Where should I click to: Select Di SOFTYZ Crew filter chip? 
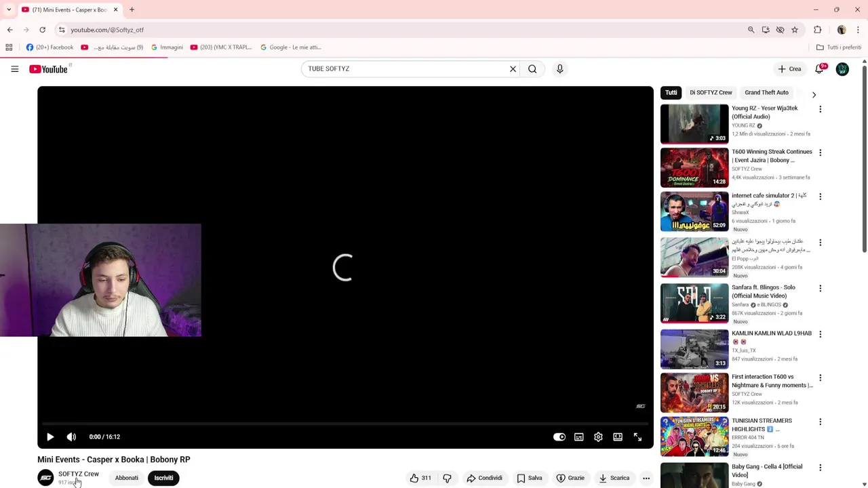click(711, 93)
